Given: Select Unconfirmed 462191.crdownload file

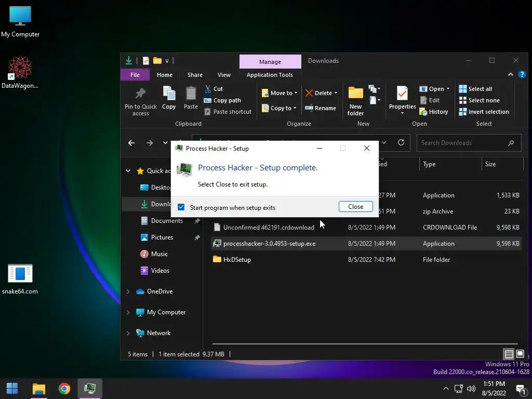Looking at the screenshot, I should [366, 228].
